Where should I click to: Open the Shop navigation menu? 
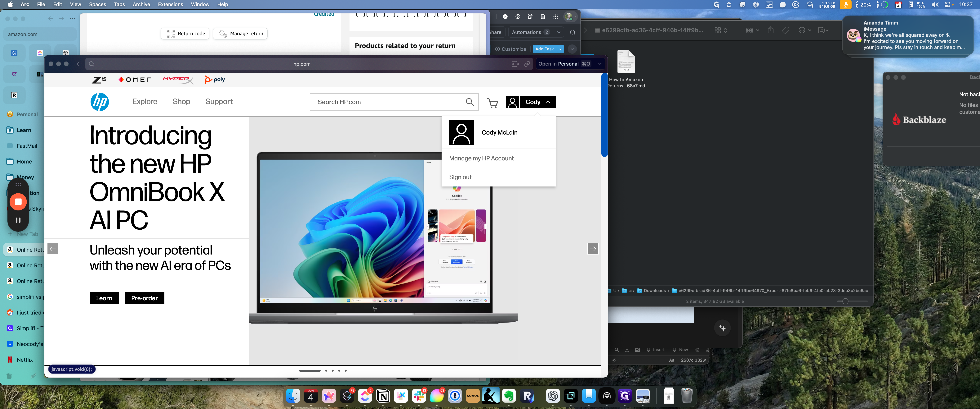pos(181,102)
